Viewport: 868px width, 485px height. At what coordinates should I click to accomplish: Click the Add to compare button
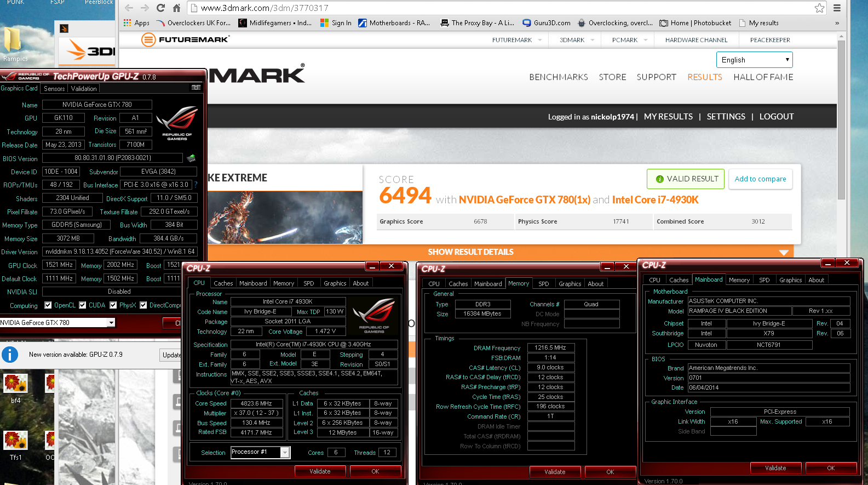tap(760, 179)
